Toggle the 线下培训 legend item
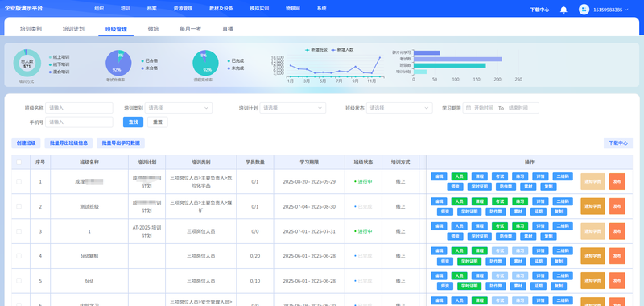This screenshot has width=644, height=306. click(x=59, y=64)
